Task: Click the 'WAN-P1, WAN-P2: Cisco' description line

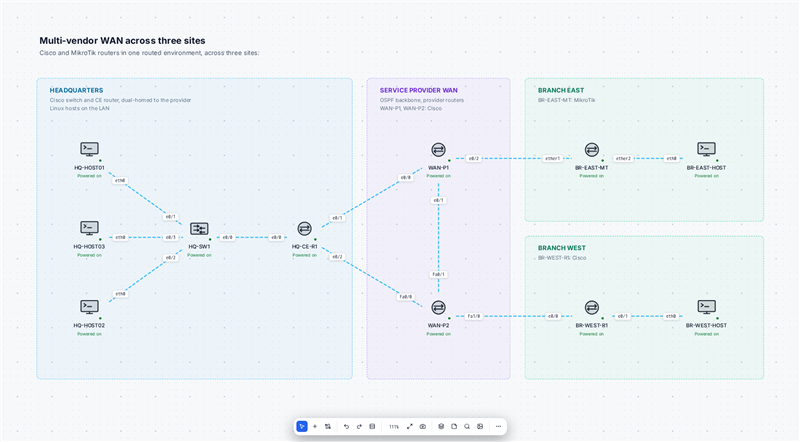Action: (x=411, y=109)
